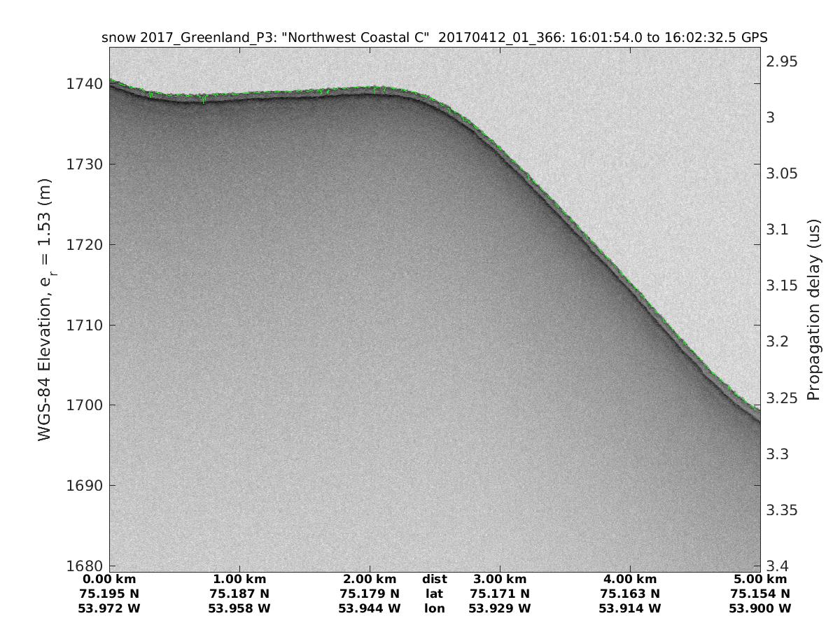Screen dimensions: 840x630
Task: Click the 75.179 N latitude label
Action: tap(370, 594)
